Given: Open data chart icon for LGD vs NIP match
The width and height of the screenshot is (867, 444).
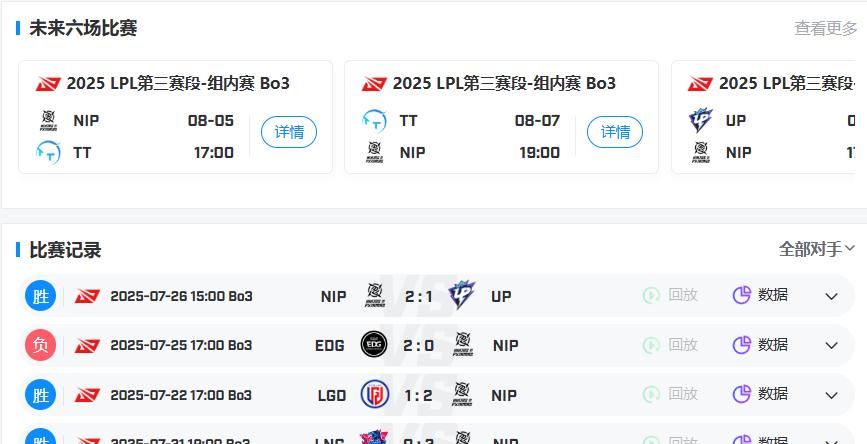Looking at the screenshot, I should click(x=742, y=394).
